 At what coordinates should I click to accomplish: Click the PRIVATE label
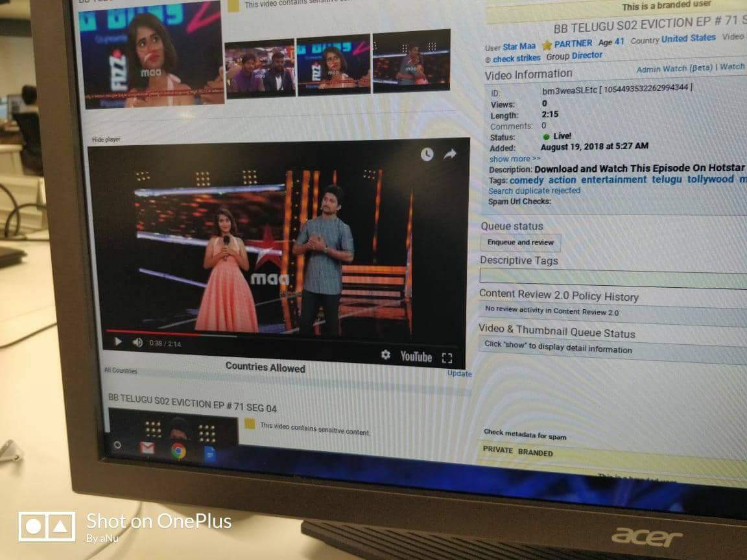tap(498, 450)
